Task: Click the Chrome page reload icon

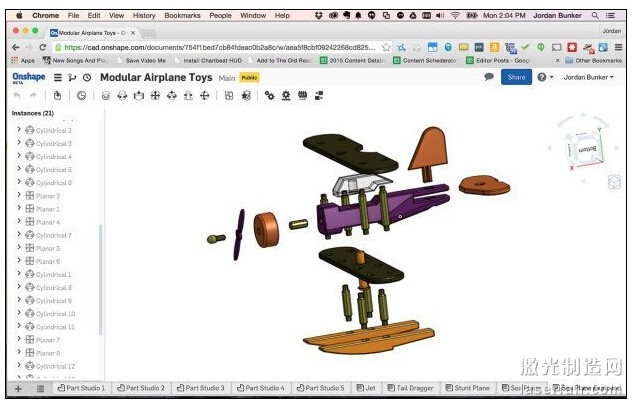Action: click(x=42, y=47)
